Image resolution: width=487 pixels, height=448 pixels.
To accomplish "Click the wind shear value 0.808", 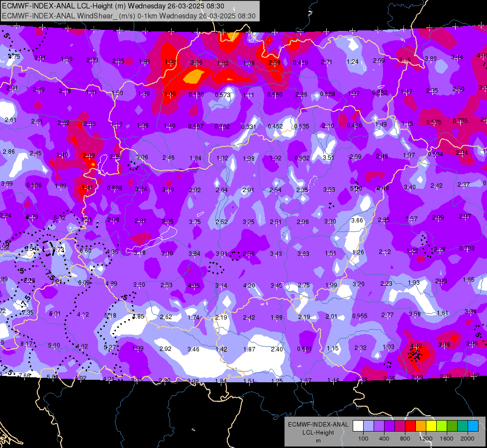I will click(114, 188).
